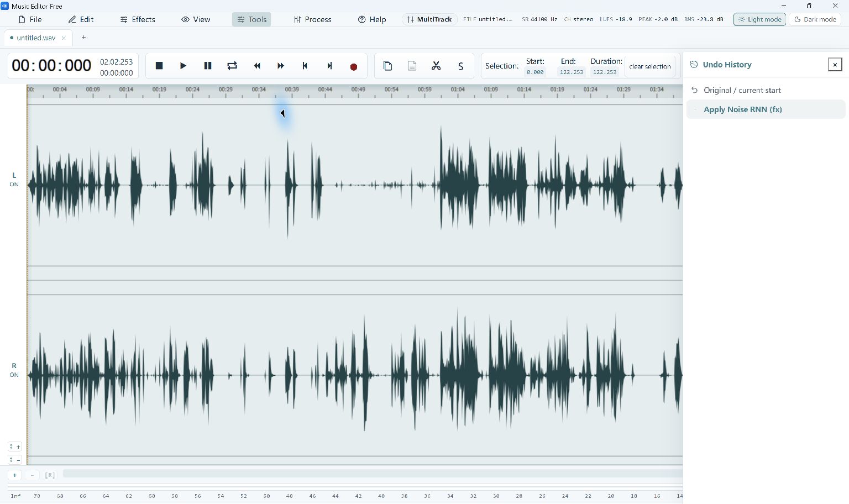Click the PEAK -2.0 dB readout

(658, 19)
